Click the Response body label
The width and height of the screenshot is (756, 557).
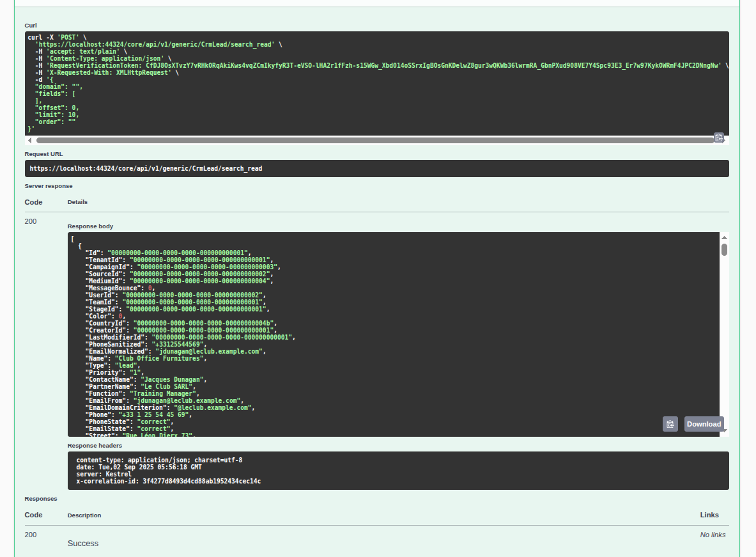[x=90, y=226]
